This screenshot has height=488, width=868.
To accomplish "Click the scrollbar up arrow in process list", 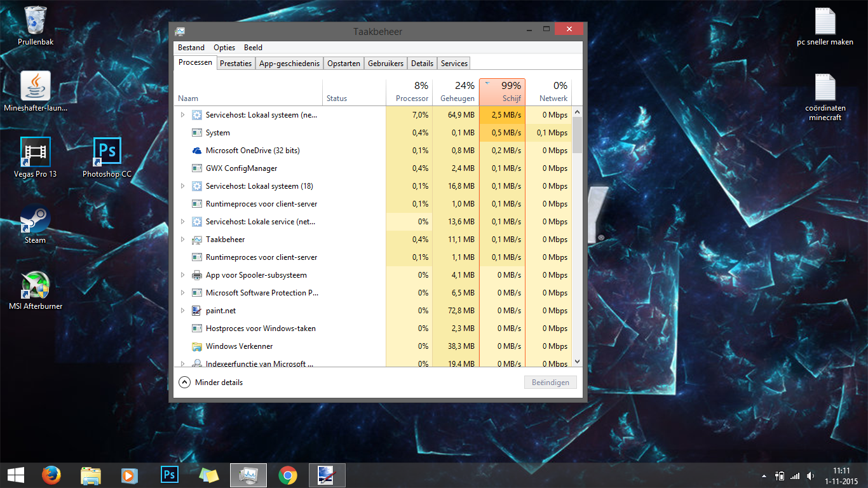I will (x=577, y=112).
